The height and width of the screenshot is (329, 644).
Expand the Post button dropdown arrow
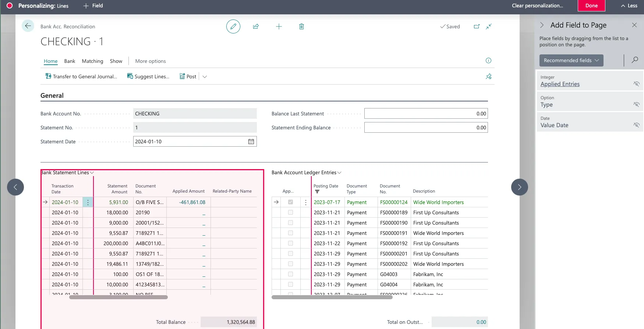click(x=205, y=76)
